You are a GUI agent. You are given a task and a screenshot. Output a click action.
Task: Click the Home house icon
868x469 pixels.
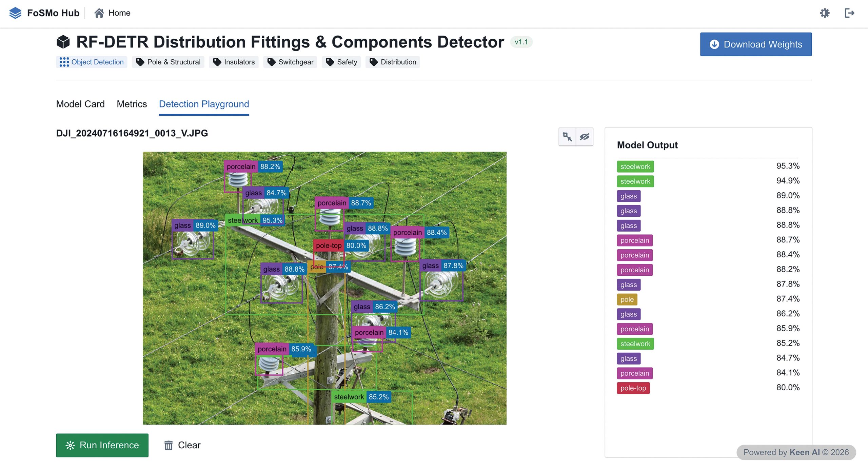click(99, 13)
